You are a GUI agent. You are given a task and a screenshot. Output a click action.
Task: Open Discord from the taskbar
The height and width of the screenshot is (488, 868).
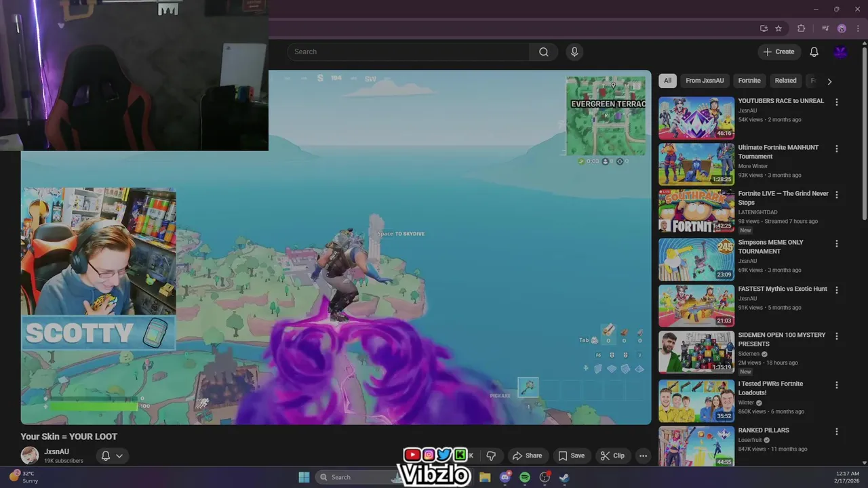[x=505, y=477]
